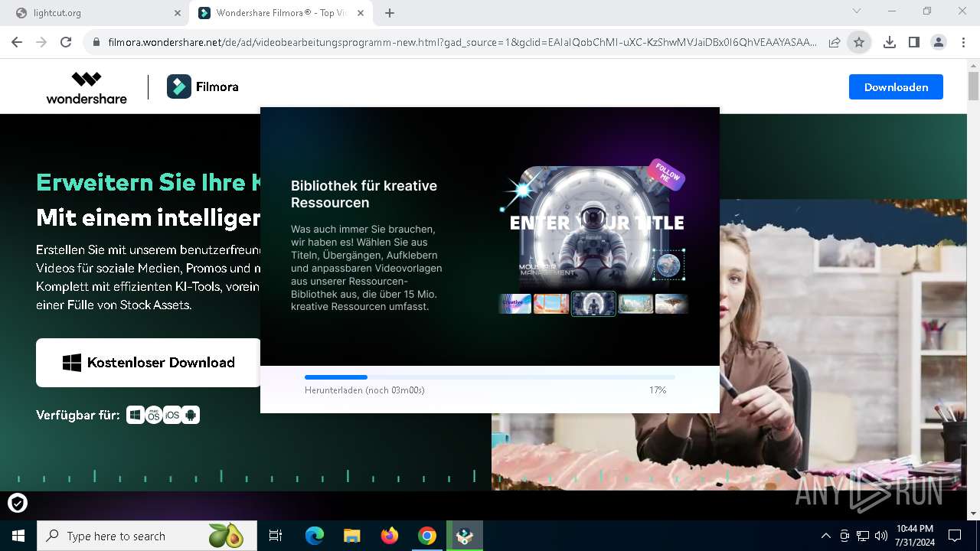
Task: Open Chrome downloads icon
Action: [889, 43]
